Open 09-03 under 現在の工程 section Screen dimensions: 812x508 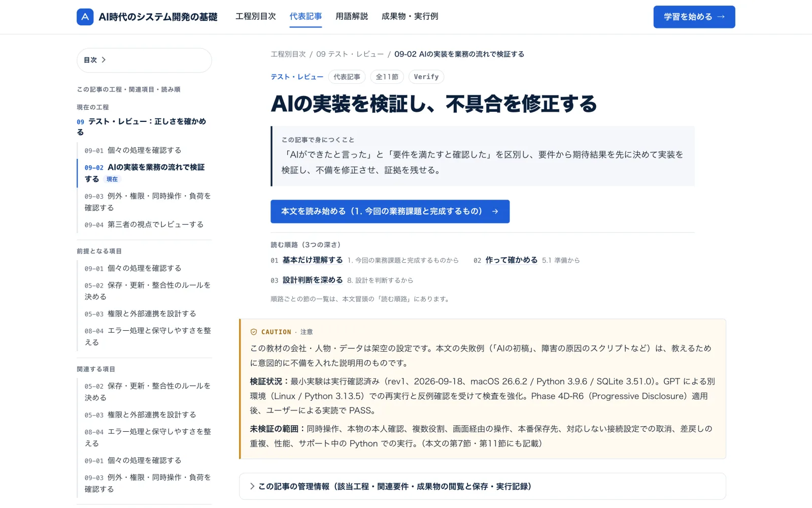pos(148,202)
